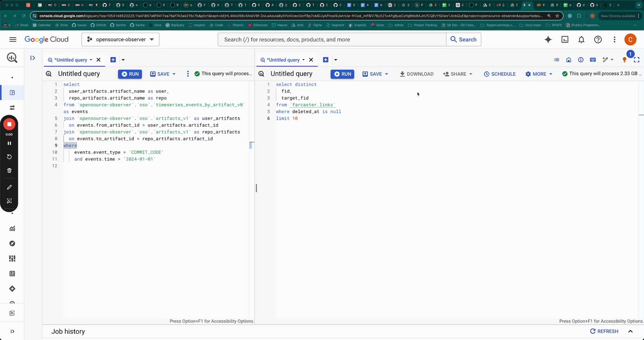Close the left Untitled query tab

98,60
